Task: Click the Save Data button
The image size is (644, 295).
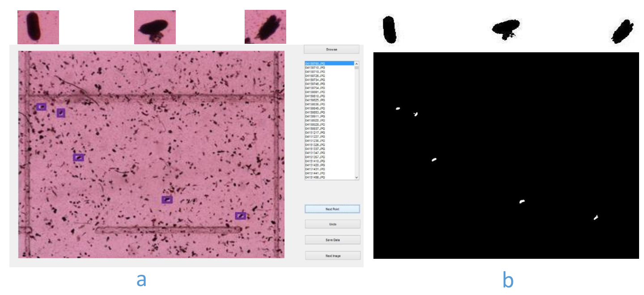Action: [332, 240]
